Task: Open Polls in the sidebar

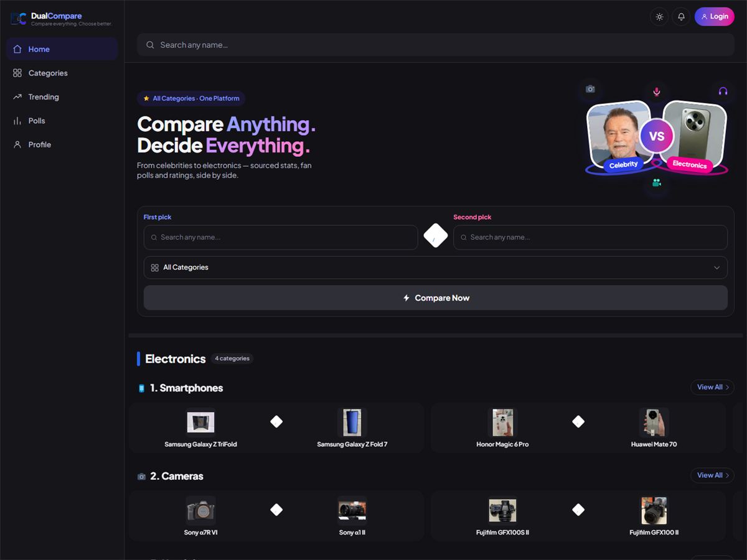Action: (62, 121)
